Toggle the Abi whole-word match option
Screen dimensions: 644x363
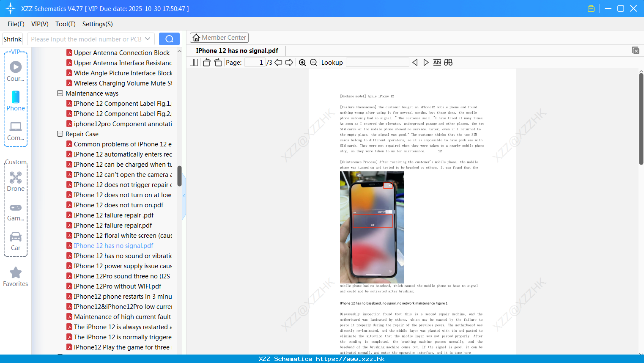point(437,63)
